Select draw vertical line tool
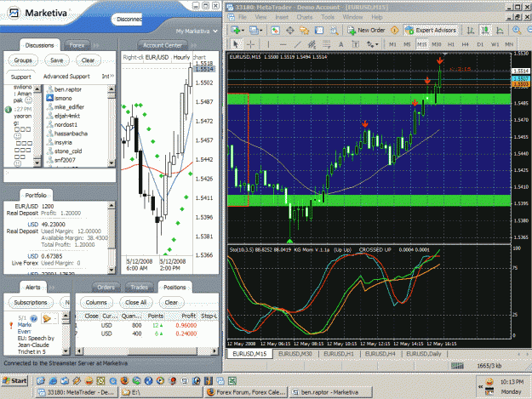The width and height of the screenshot is (532, 399). (x=268, y=44)
